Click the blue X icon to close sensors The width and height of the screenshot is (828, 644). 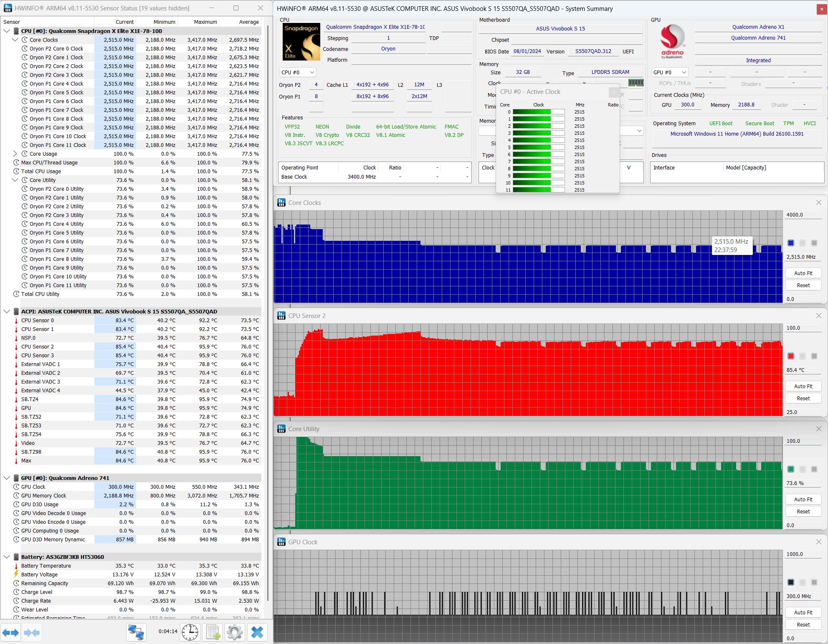[257, 633]
